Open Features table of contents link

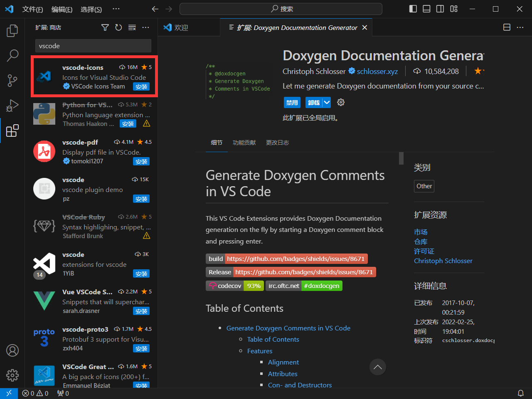coord(260,351)
